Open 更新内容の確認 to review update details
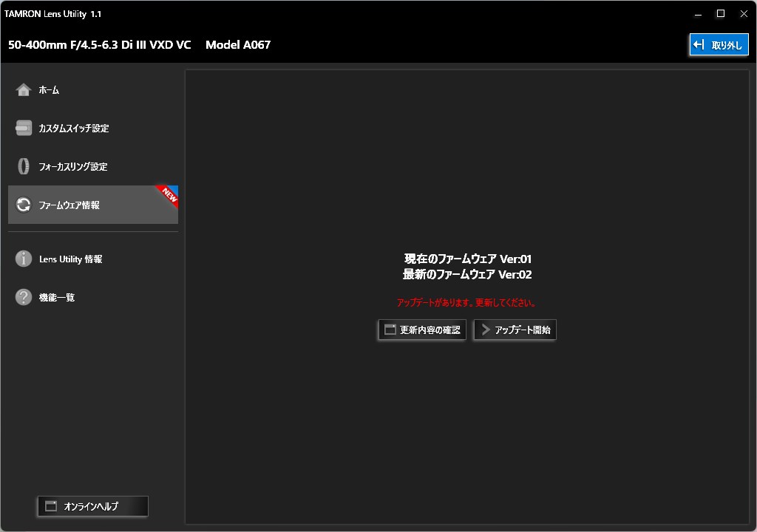The image size is (757, 532). [422, 330]
